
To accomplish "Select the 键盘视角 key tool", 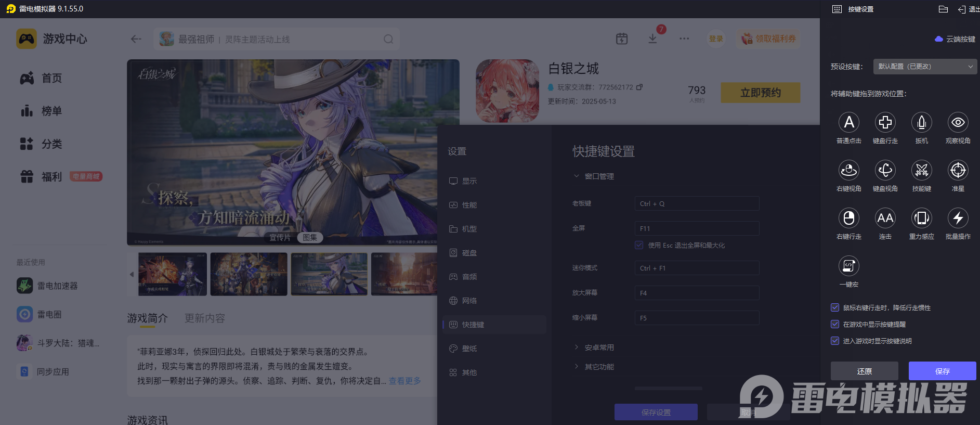I will point(885,171).
